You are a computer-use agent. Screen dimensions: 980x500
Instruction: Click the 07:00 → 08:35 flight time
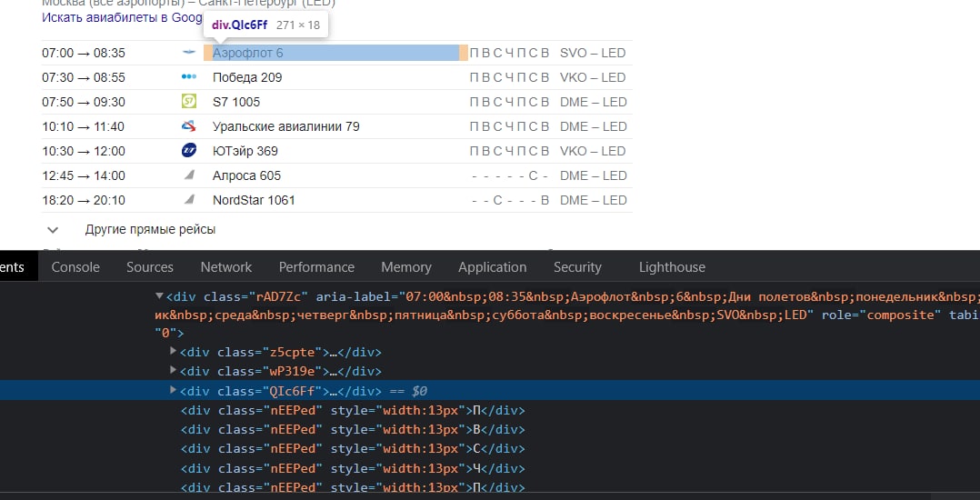click(84, 53)
